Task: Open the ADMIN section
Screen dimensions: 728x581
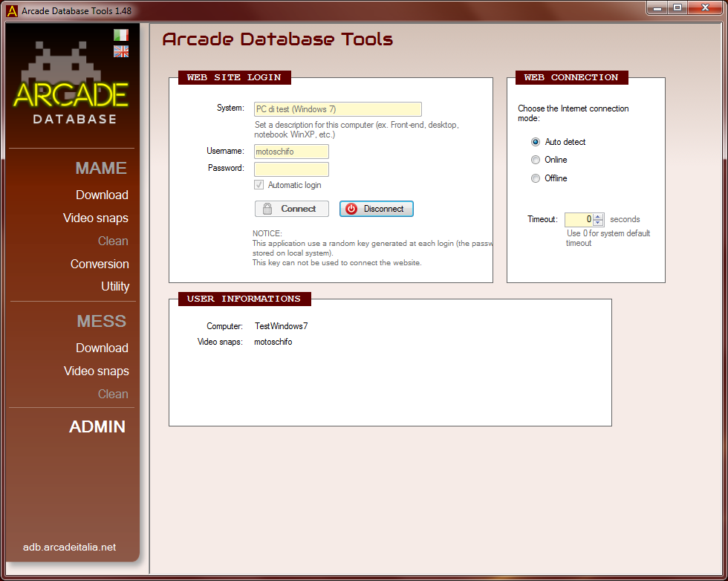Action: [x=97, y=426]
